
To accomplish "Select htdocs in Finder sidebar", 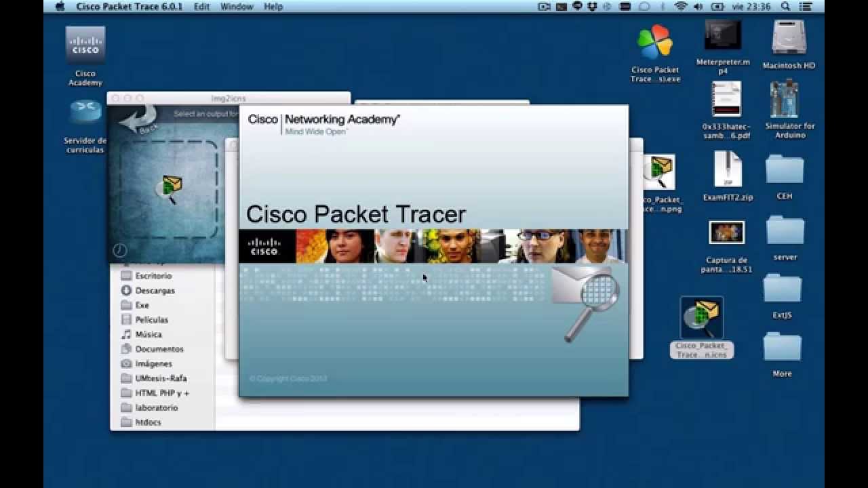I will point(146,422).
